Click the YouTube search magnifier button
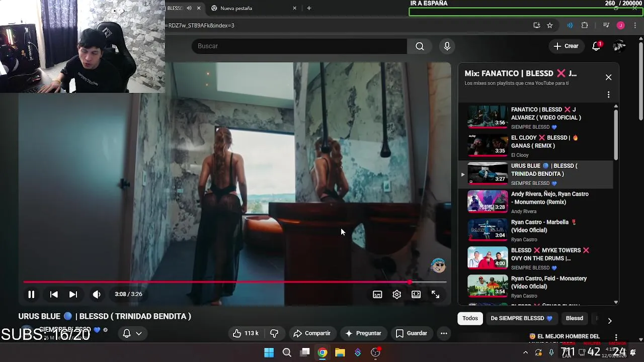 420,46
